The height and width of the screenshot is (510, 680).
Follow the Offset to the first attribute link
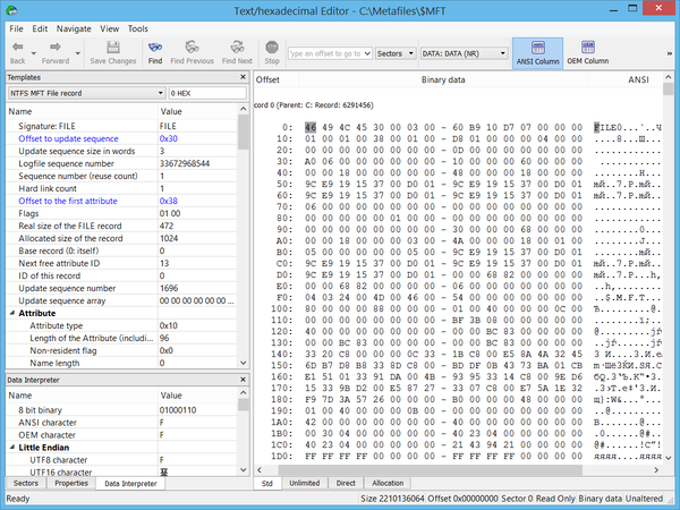coord(68,201)
